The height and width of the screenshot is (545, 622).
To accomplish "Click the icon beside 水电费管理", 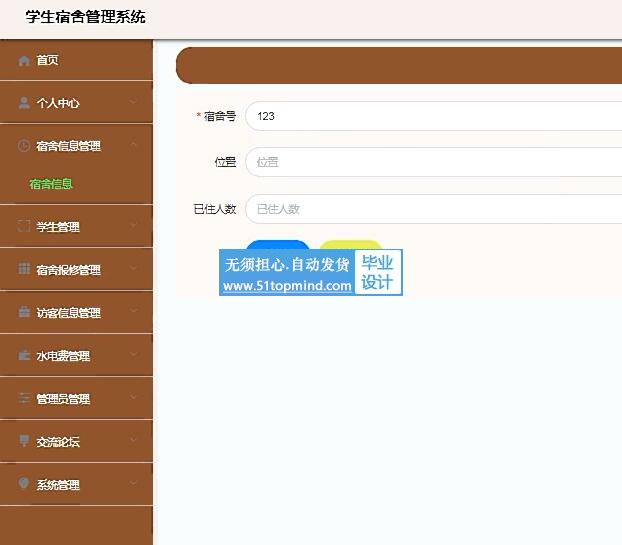I will point(24,355).
